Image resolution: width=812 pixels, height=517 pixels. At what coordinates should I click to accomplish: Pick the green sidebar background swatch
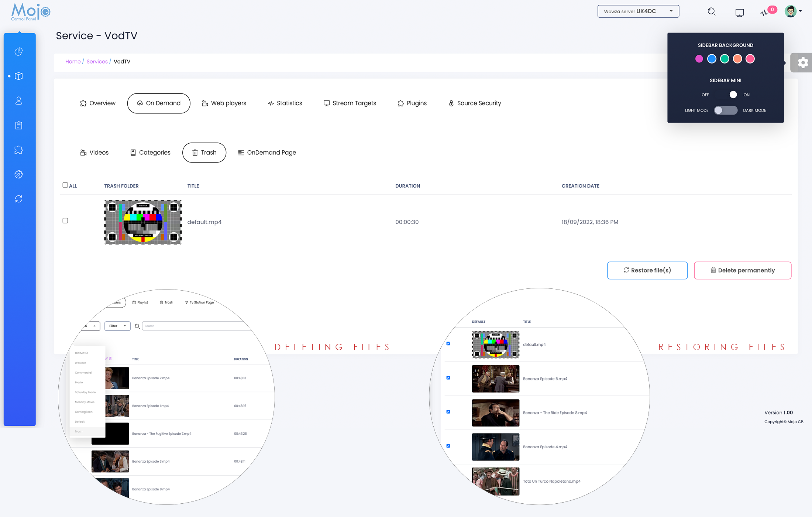tap(725, 59)
